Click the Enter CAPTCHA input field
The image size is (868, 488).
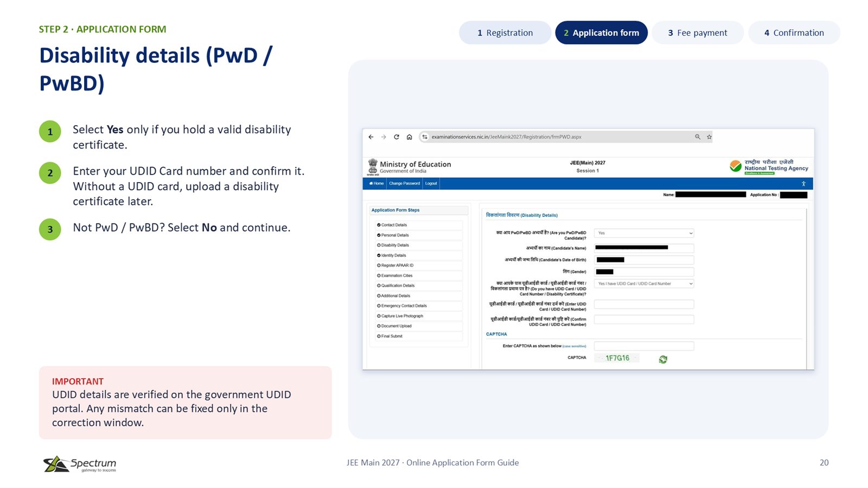644,346
